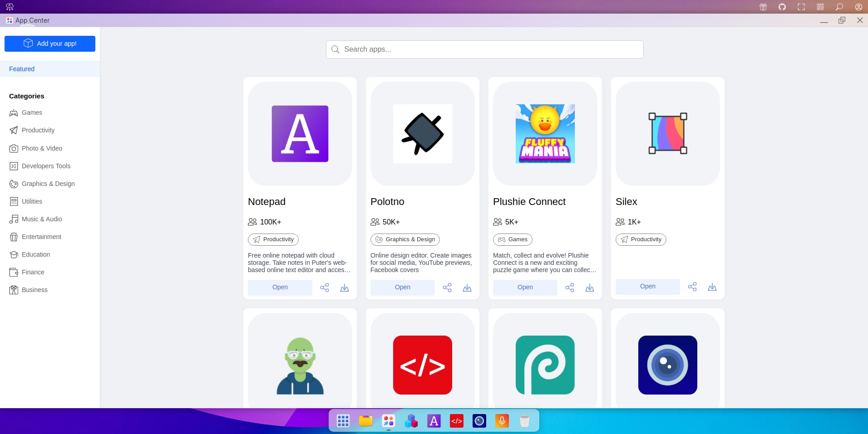Click the Puter logo in top bar
868x434 pixels.
click(x=10, y=7)
